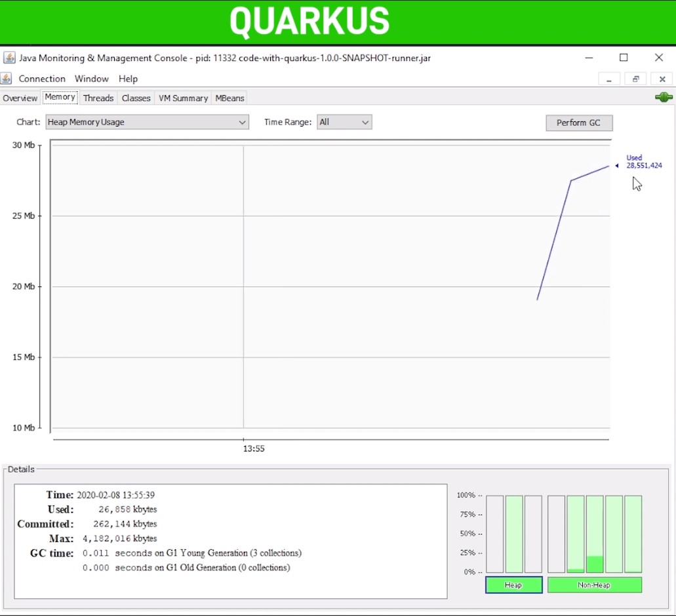The height and width of the screenshot is (616, 676).
Task: Maximize the Java Monitoring Console window
Action: 624,58
